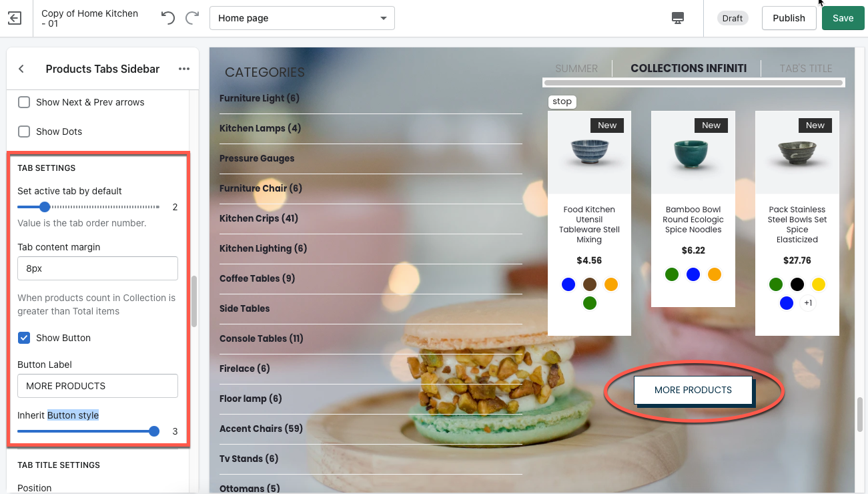Click the TAB TITLE SETTINGS heading

coord(59,465)
